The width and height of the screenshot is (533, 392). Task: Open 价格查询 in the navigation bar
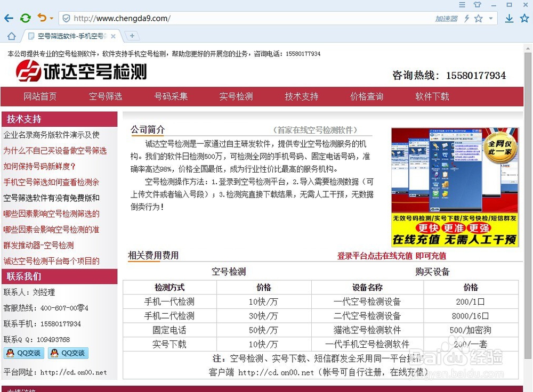(367, 96)
